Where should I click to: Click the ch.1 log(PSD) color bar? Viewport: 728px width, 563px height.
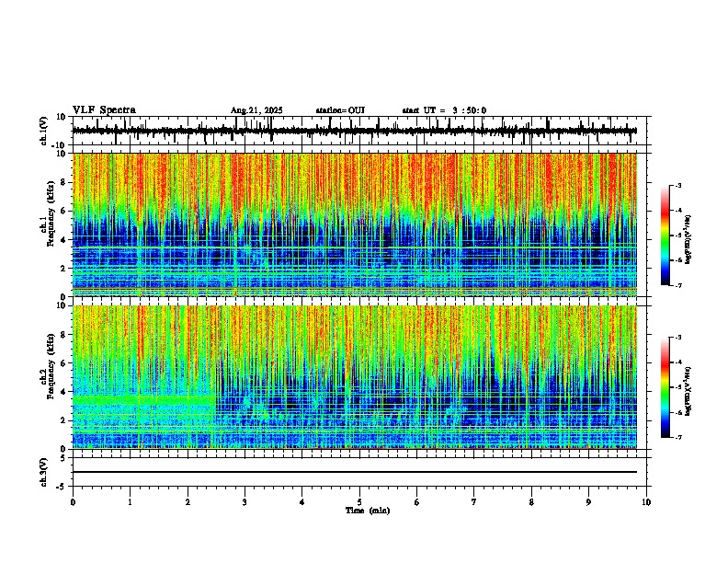click(x=665, y=236)
